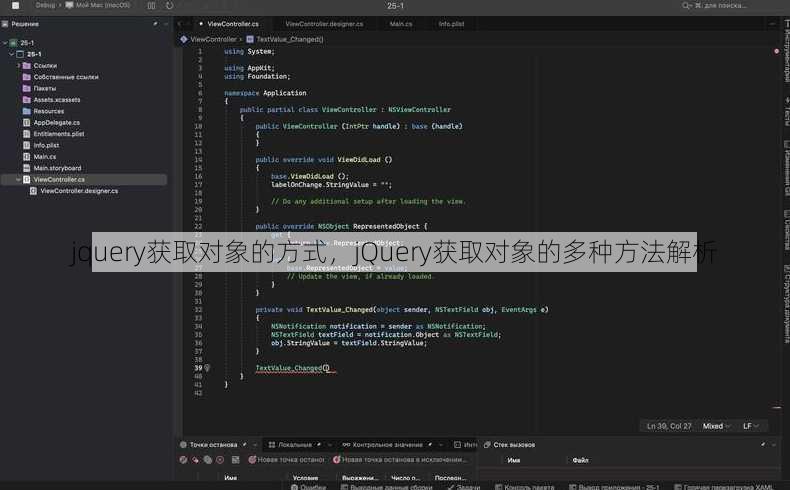Open Info.plist in the solution tree
The image size is (790, 490).
point(41,145)
